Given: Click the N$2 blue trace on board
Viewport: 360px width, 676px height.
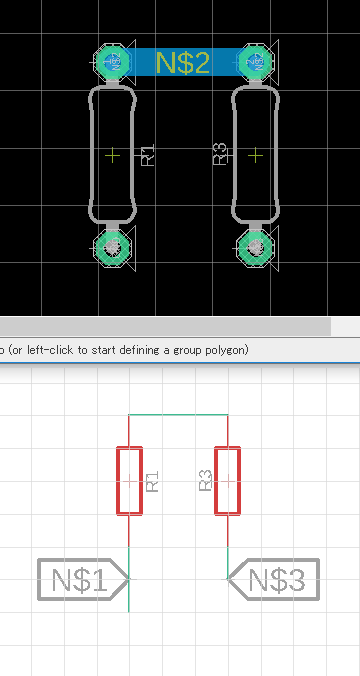Looking at the screenshot, I should (183, 62).
